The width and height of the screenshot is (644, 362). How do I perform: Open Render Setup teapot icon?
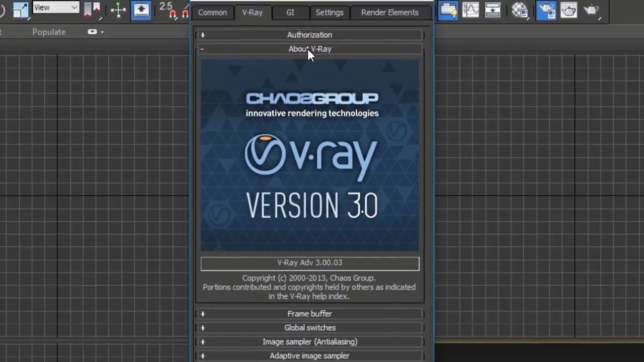click(546, 10)
